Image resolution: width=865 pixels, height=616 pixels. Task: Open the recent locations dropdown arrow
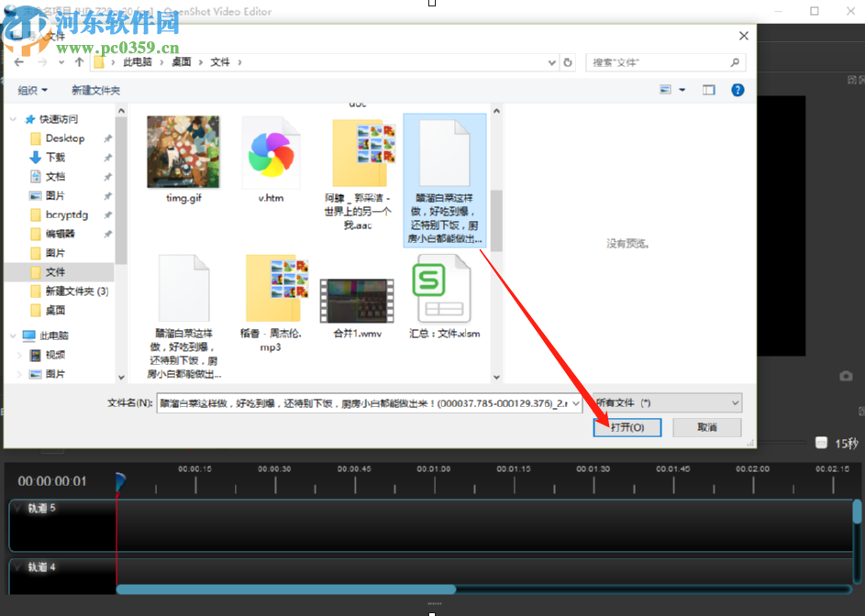pos(61,62)
